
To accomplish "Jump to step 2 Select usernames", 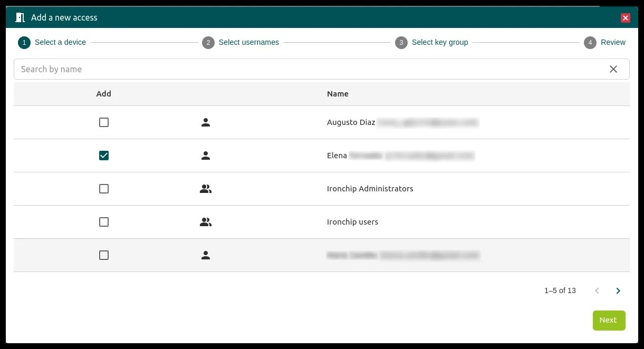I will click(241, 42).
